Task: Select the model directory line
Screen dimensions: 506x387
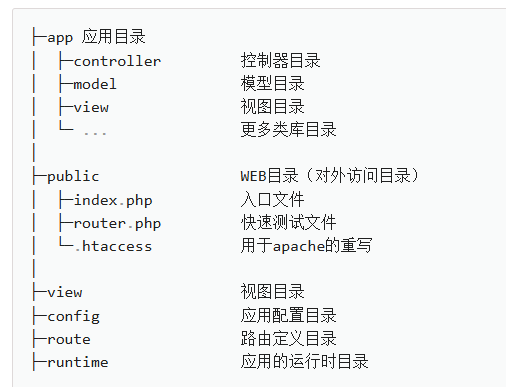Action: pos(95,84)
